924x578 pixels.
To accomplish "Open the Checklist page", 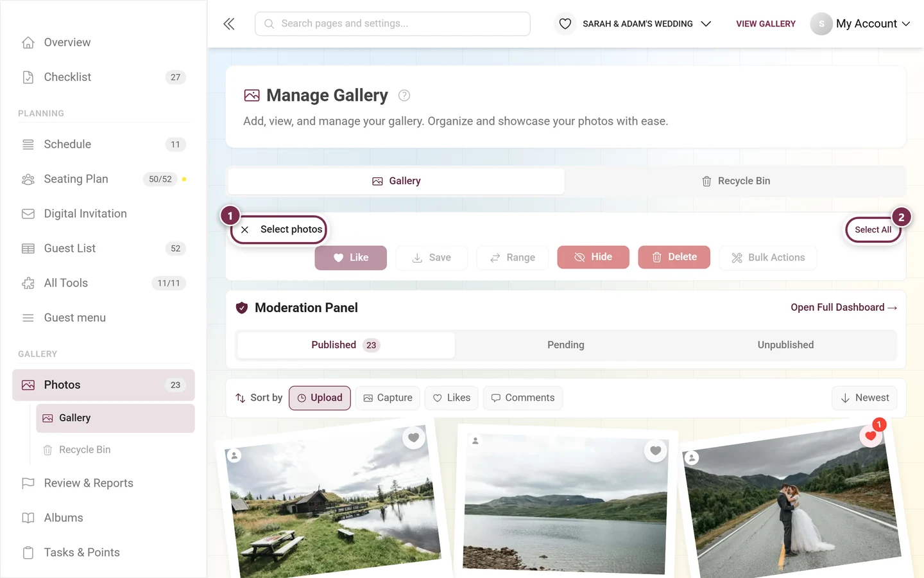I will pos(103,77).
